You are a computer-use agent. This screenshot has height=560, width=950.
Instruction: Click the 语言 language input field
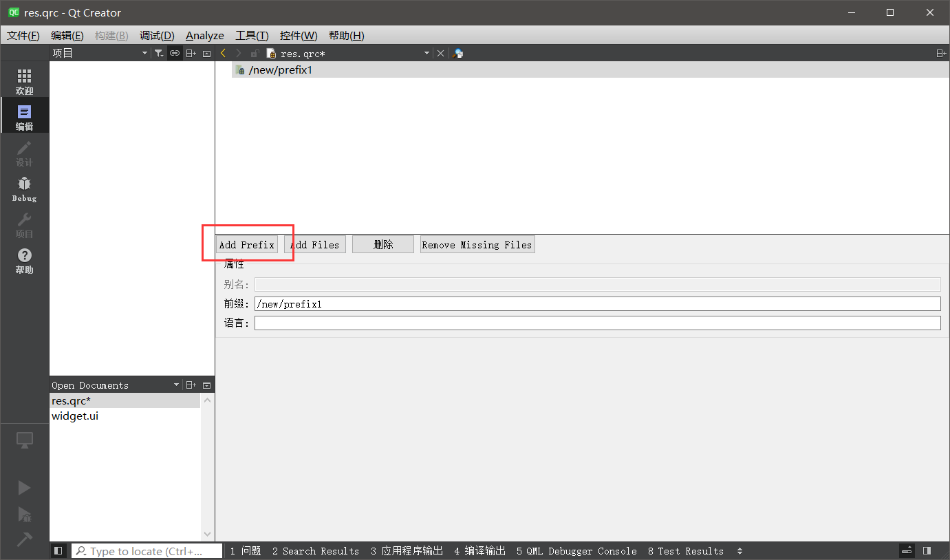pyautogui.click(x=597, y=323)
